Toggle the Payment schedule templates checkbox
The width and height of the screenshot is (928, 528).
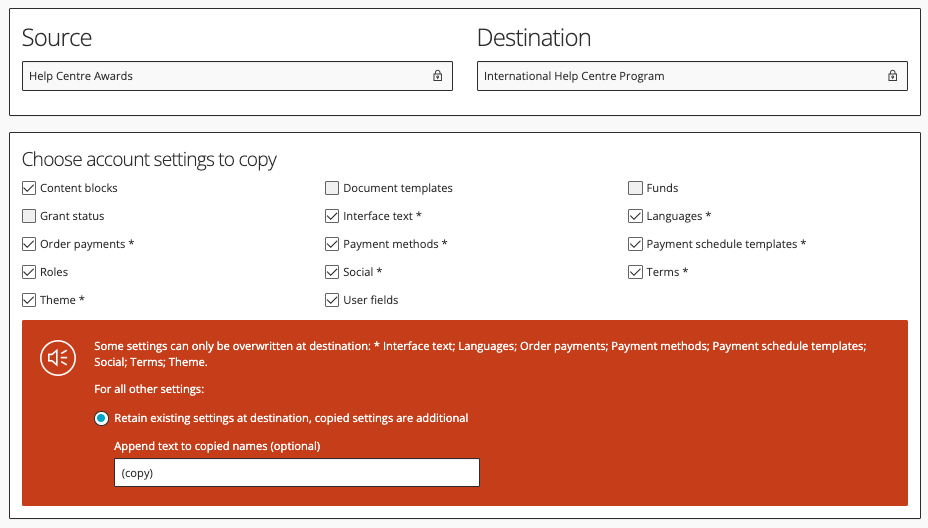tap(635, 244)
